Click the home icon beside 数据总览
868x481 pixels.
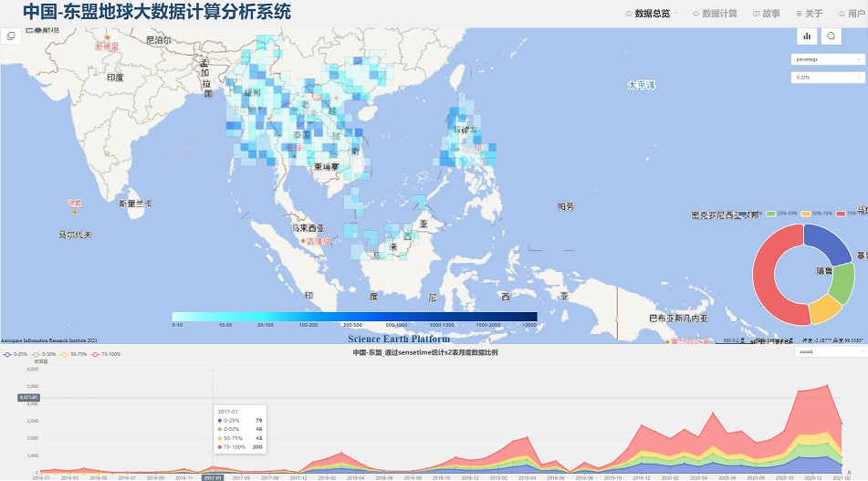pos(628,14)
